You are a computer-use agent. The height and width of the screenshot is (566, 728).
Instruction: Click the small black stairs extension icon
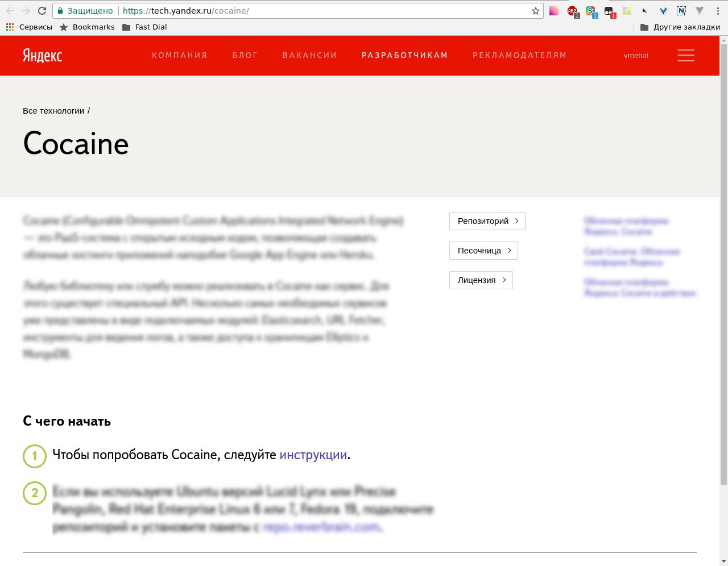(x=645, y=11)
